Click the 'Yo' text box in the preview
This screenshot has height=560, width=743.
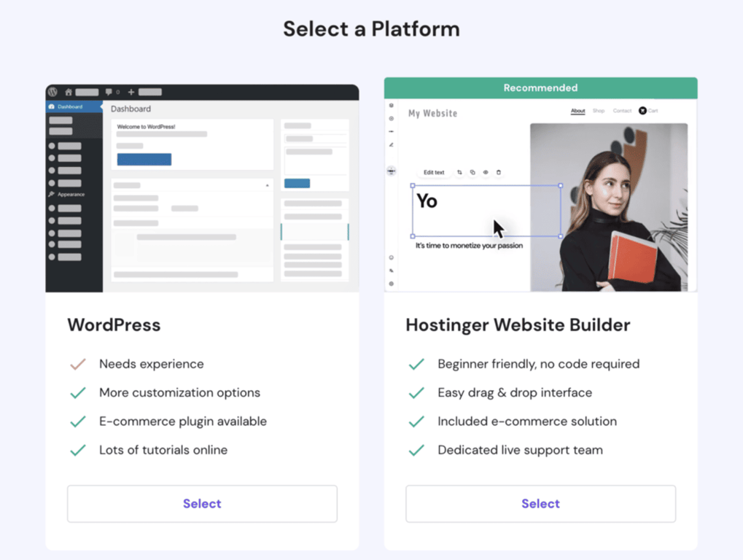click(427, 201)
